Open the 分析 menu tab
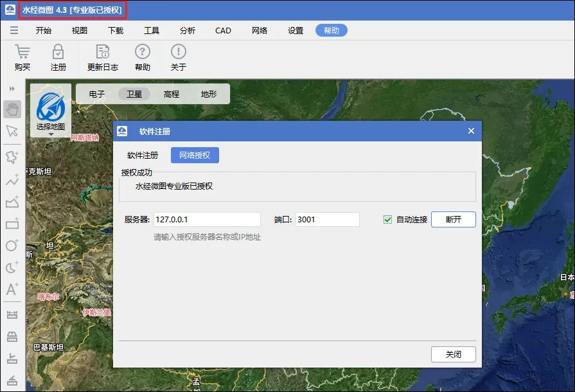The height and width of the screenshot is (392, 575). [188, 30]
